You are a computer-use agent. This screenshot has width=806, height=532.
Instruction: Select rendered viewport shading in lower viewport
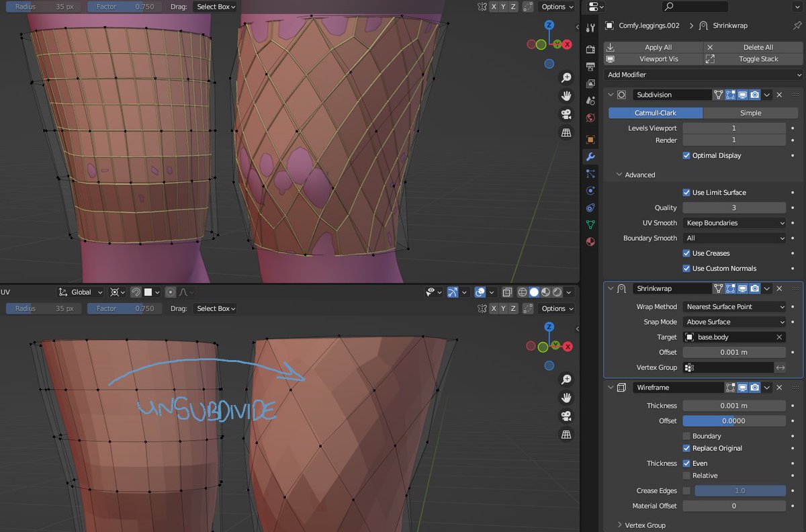coord(557,292)
